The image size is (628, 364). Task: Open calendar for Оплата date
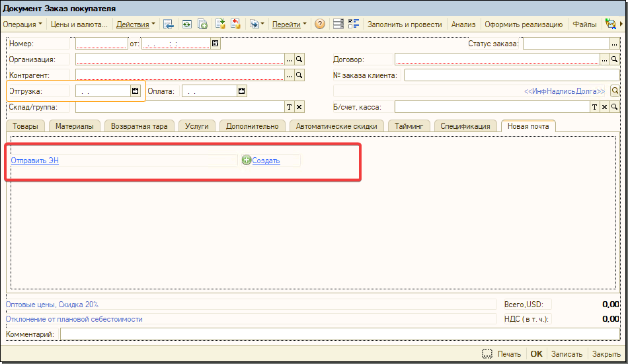pyautogui.click(x=241, y=91)
